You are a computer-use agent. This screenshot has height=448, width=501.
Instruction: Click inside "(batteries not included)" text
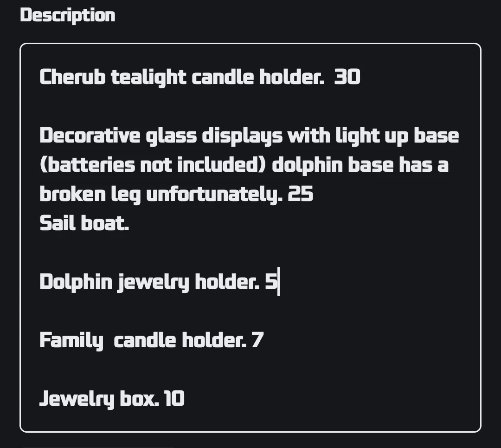click(153, 165)
